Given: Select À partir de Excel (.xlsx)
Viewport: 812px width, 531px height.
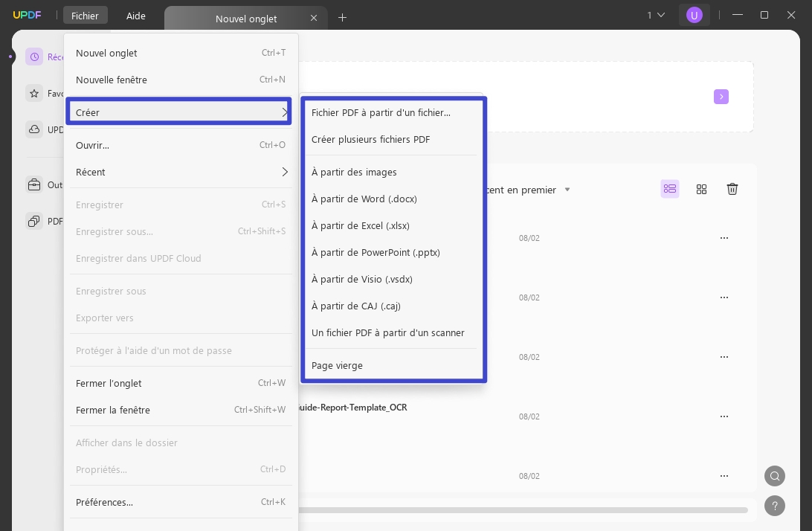Looking at the screenshot, I should tap(391, 226).
